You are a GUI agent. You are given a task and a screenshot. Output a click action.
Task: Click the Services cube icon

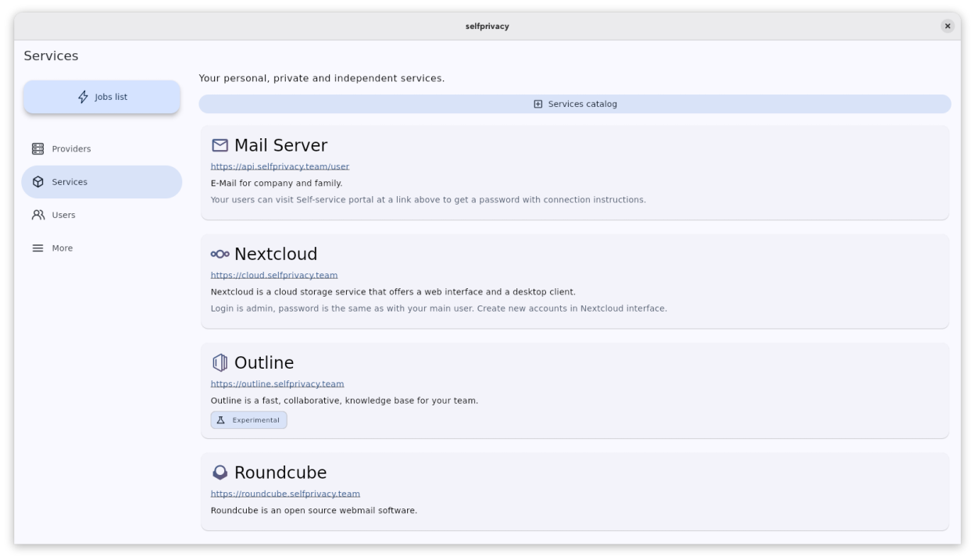pyautogui.click(x=37, y=182)
